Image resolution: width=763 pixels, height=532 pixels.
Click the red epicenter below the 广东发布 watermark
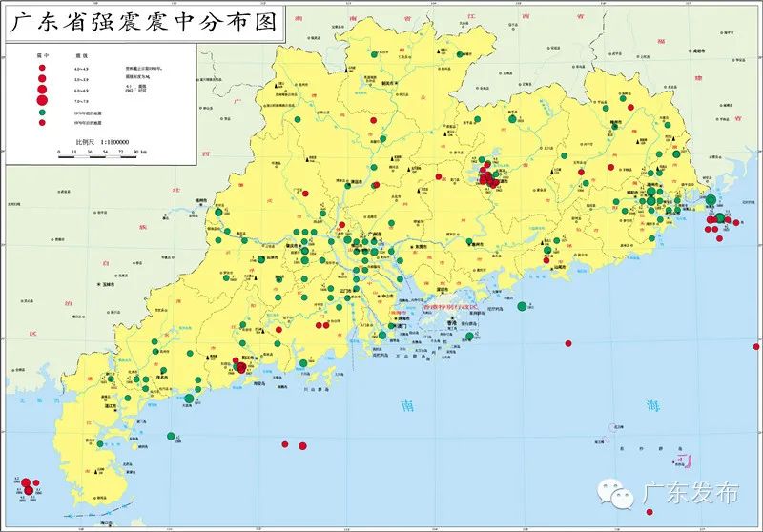tap(650, 512)
